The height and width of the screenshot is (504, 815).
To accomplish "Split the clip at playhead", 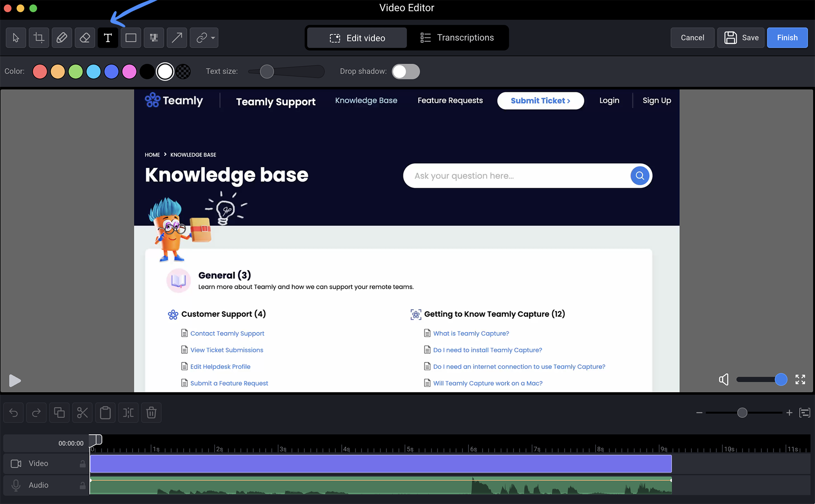I will tap(128, 413).
